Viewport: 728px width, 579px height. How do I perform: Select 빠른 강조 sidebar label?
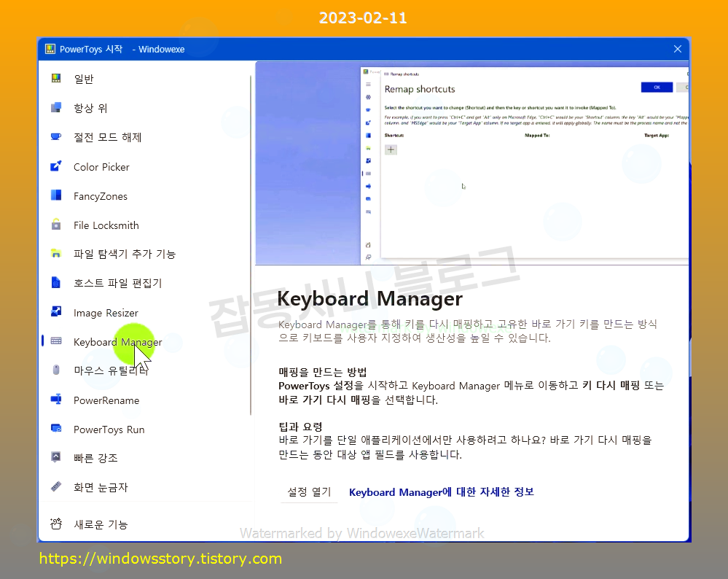[95, 458]
